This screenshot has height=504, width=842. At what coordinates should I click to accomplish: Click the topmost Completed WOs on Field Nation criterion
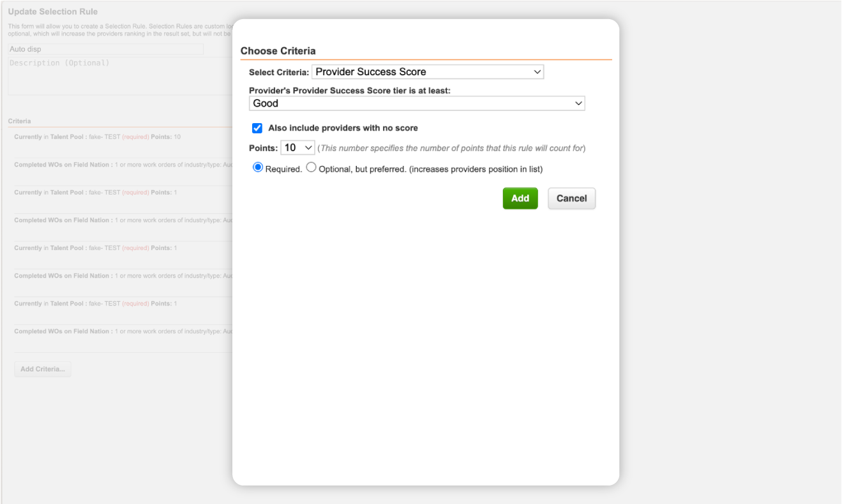[121, 165]
